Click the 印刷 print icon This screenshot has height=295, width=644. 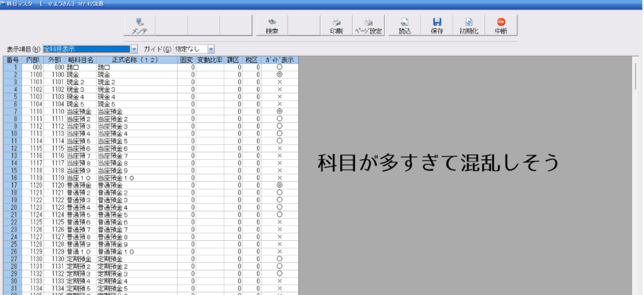click(336, 25)
